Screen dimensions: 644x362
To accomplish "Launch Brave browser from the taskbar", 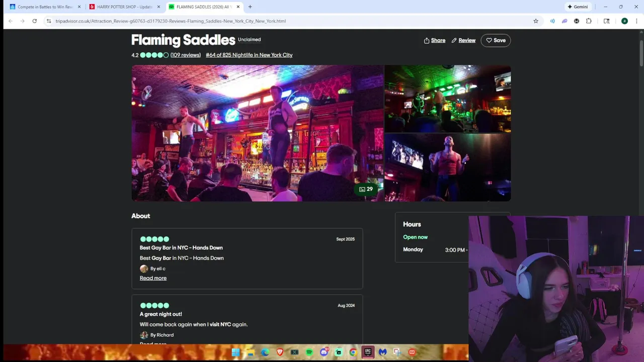I will (280, 352).
